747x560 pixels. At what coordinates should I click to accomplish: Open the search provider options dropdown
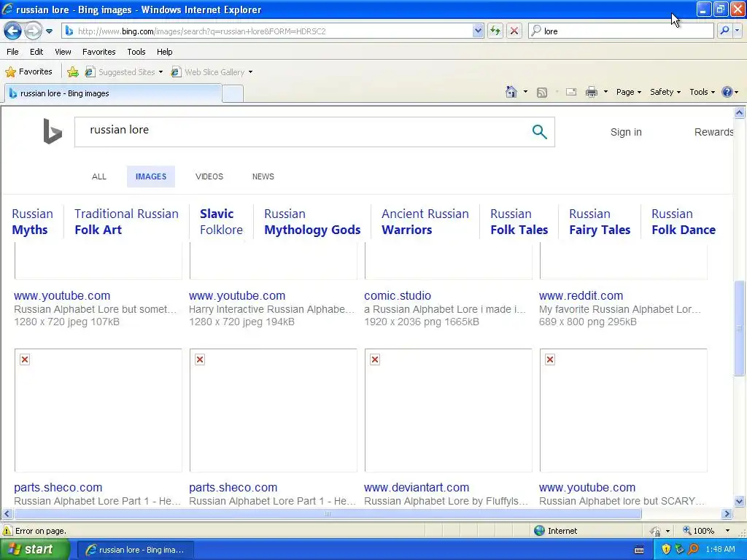point(737,31)
